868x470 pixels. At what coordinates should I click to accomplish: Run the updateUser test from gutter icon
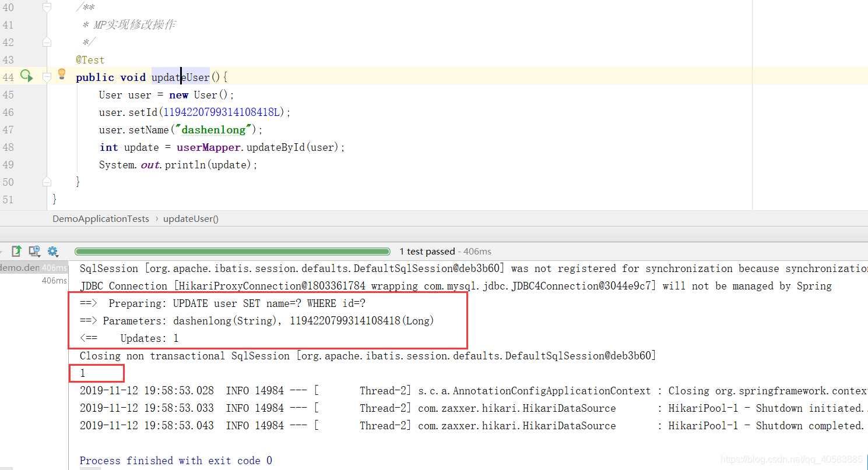(x=26, y=76)
